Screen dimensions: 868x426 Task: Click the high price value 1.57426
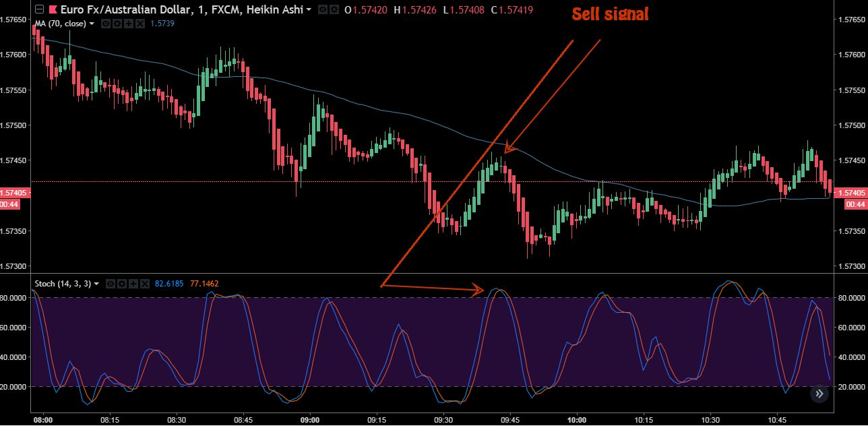[418, 9]
